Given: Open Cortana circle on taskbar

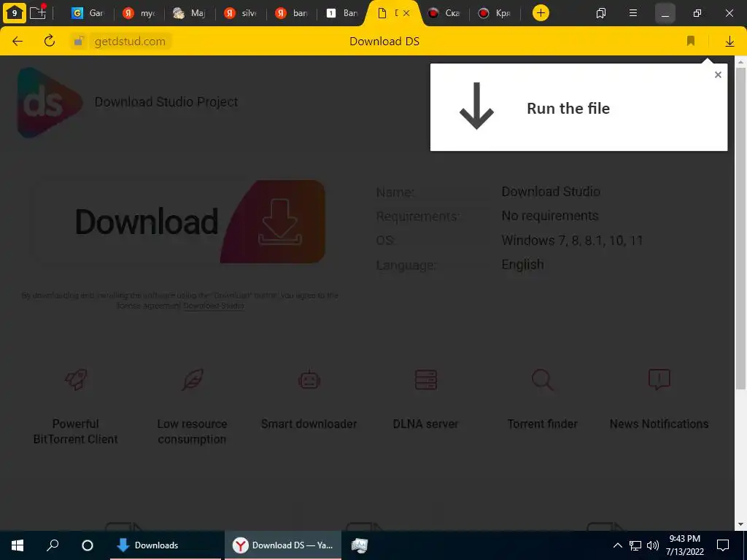Looking at the screenshot, I should pos(88,545).
